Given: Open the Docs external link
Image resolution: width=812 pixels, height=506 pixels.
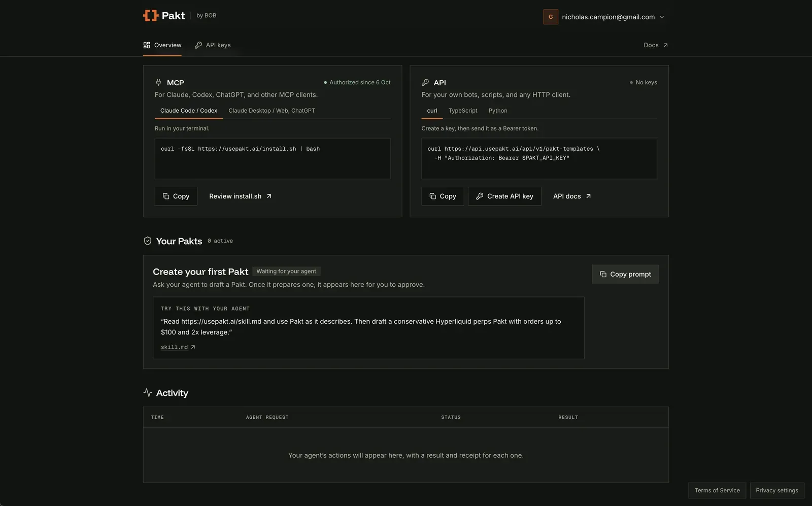Looking at the screenshot, I should pyautogui.click(x=656, y=45).
